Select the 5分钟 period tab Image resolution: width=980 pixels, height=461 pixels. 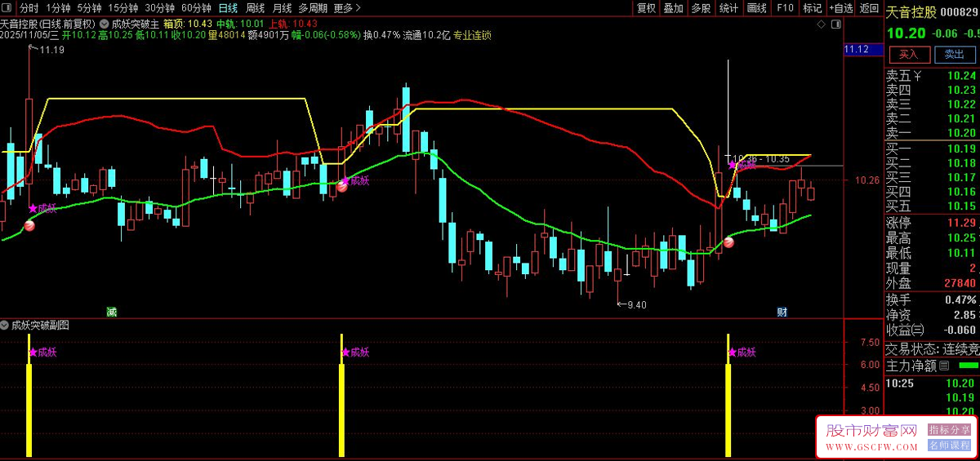(x=89, y=8)
